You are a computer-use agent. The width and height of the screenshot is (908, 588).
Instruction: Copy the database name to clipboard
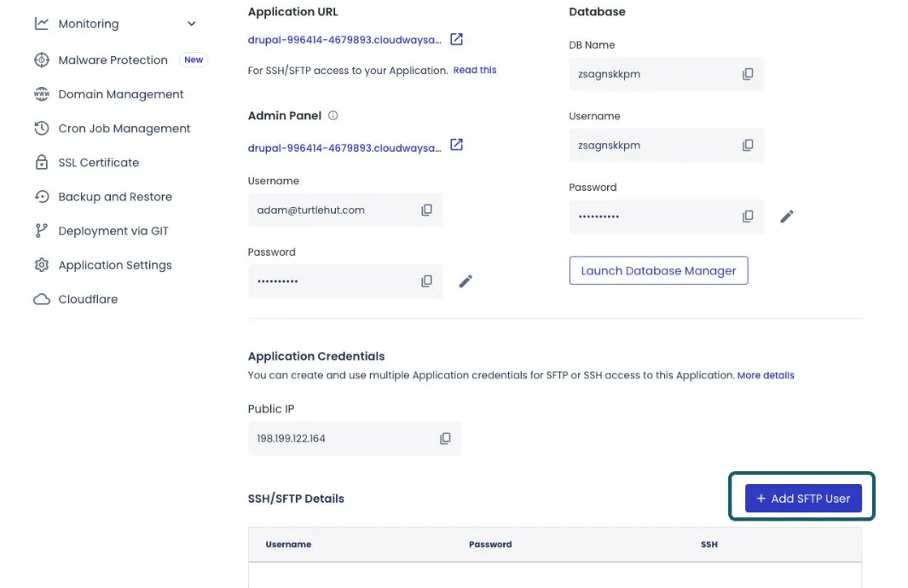[748, 74]
